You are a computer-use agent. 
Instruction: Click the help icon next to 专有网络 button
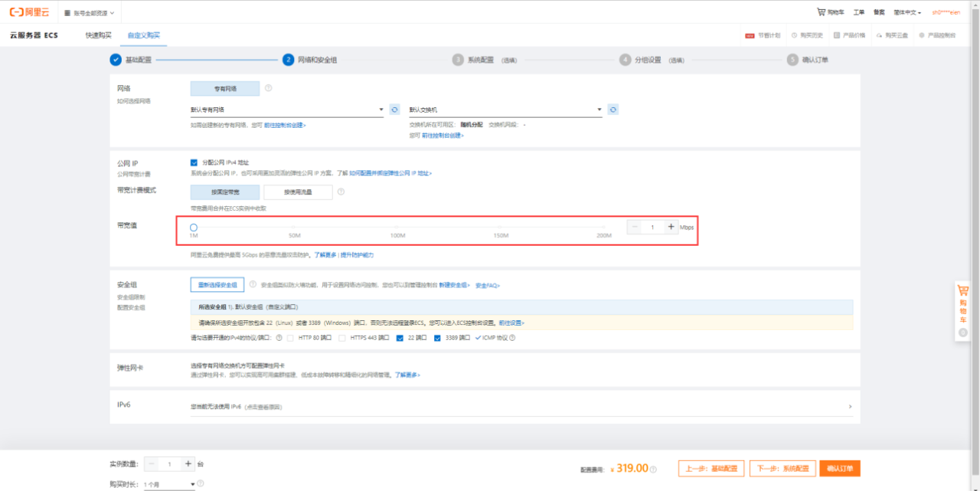point(269,88)
